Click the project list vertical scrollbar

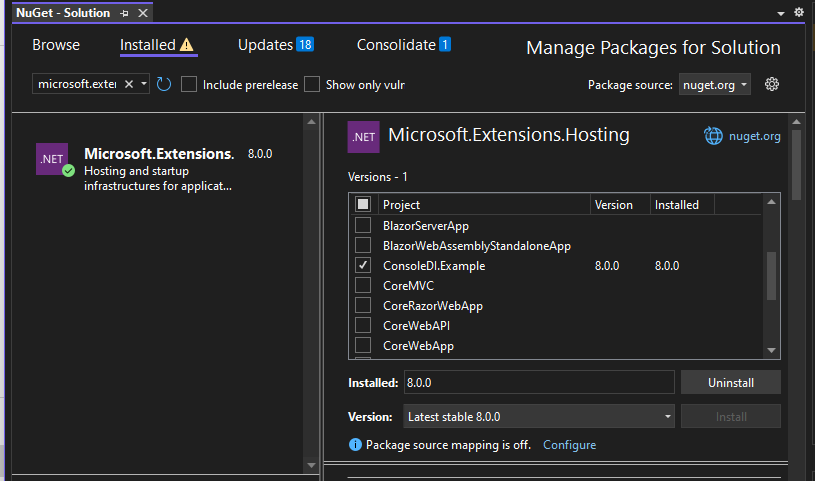(771, 275)
